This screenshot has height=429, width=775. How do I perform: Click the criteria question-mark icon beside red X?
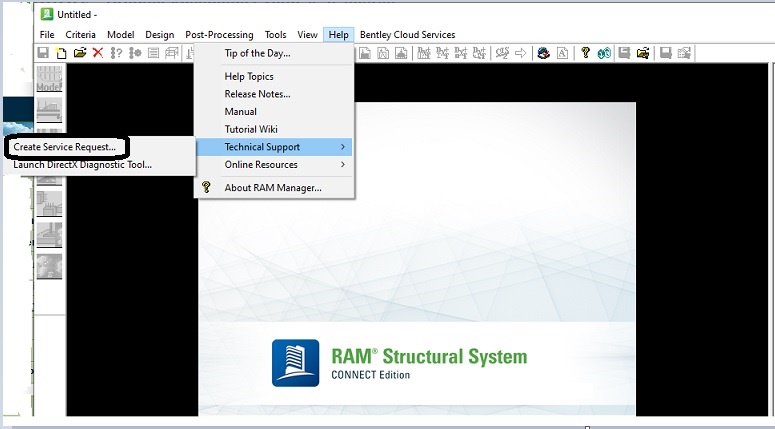116,53
